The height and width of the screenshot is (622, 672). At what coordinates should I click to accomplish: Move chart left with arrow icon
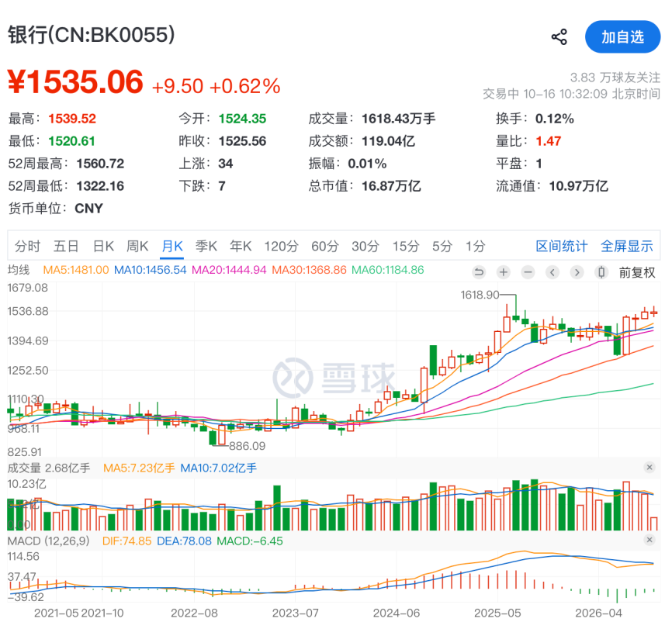(552, 272)
